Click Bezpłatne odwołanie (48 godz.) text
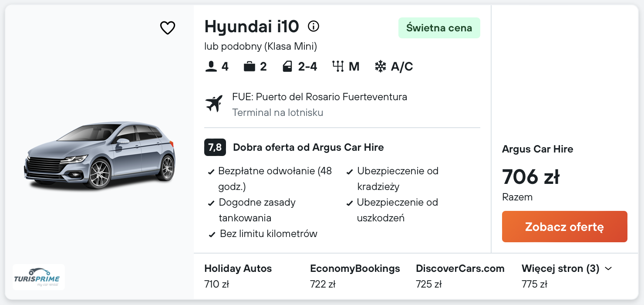The image size is (644, 305). coord(275,179)
